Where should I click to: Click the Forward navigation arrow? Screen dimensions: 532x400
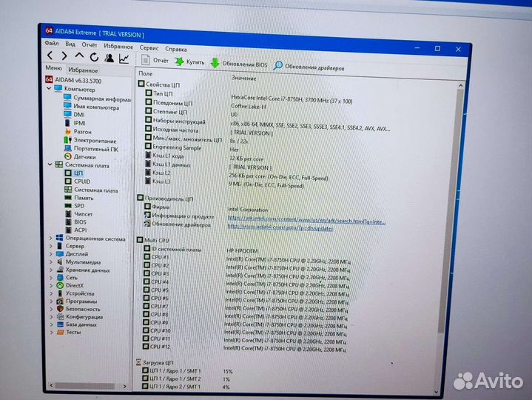[65, 56]
